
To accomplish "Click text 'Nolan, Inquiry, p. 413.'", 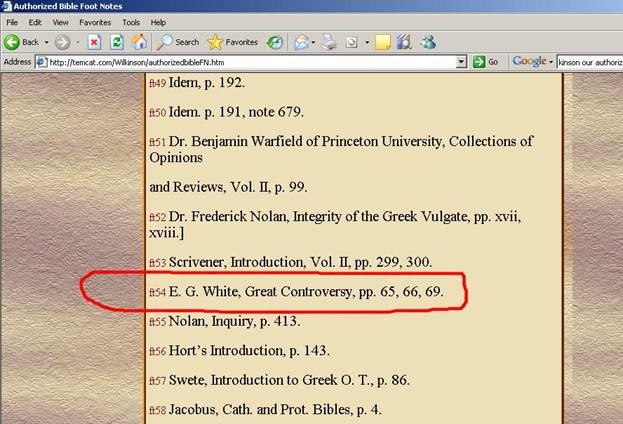I will (x=234, y=321).
